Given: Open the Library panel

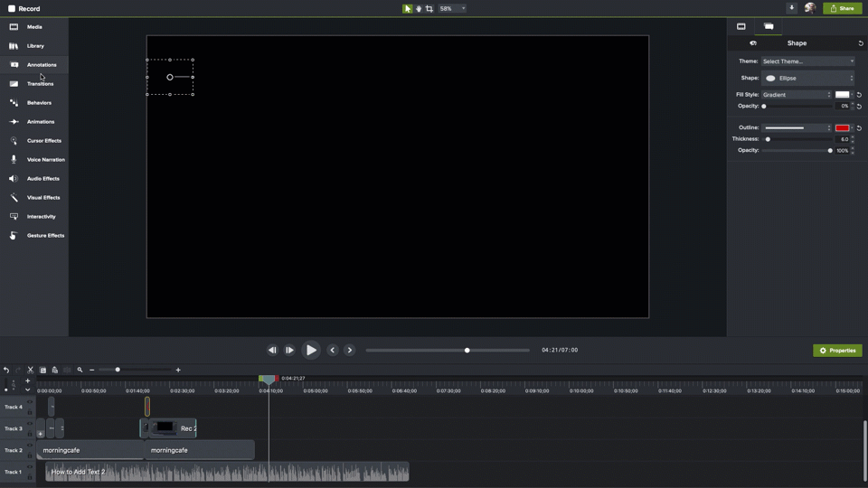Looking at the screenshot, I should coord(33,46).
